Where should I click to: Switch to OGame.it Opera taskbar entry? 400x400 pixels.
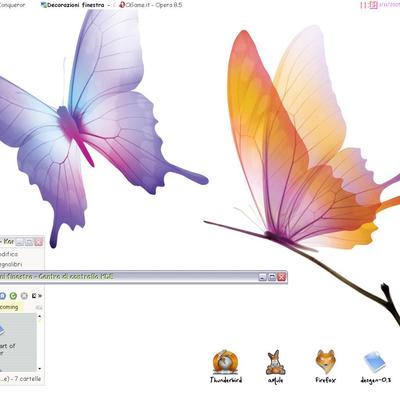coord(150,5)
